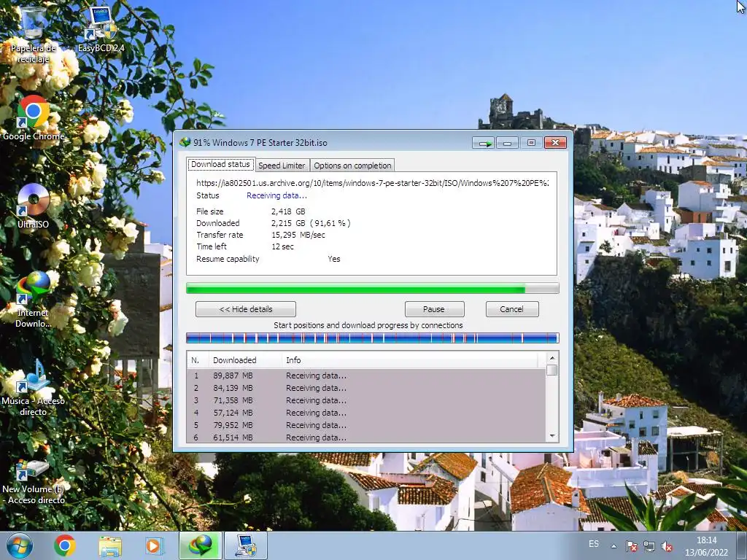Viewport: 747px width, 560px height.
Task: Switch to the Speed Limiter tab
Action: click(282, 166)
